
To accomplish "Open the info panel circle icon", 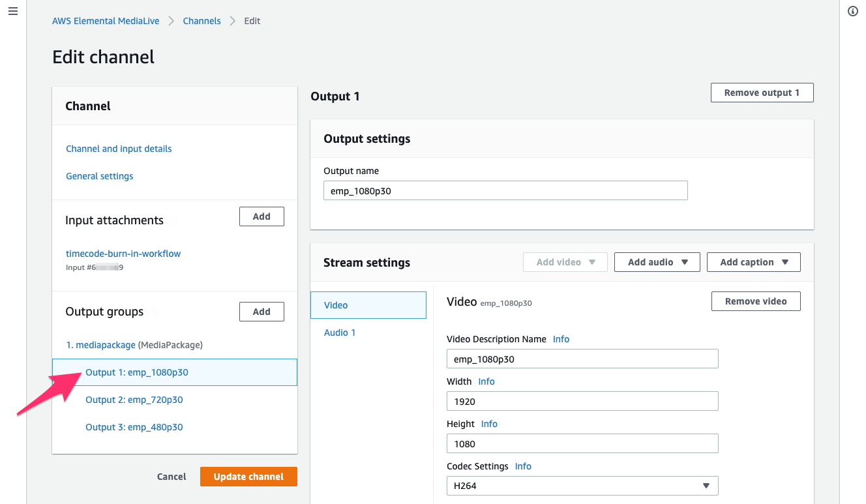I will [852, 12].
